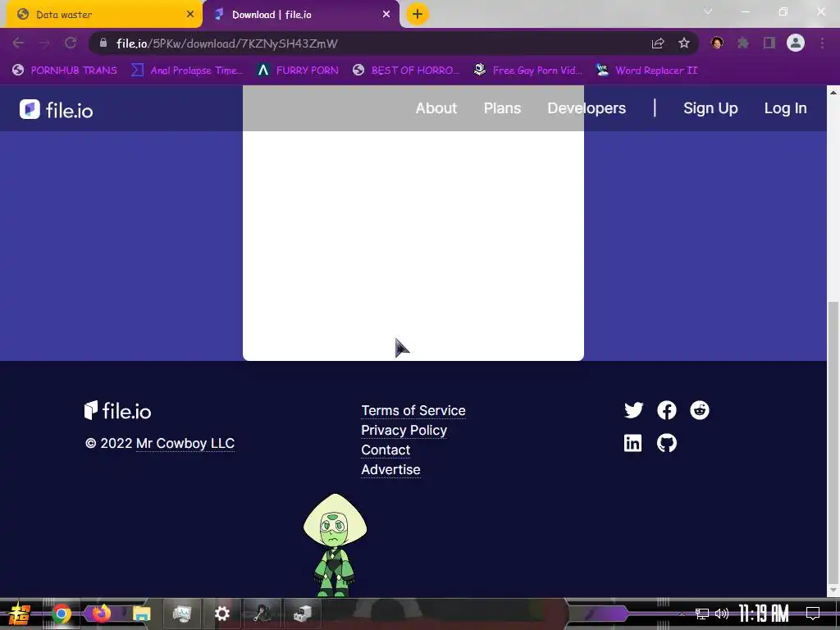Click the scrollbar up arrow
Screen dimensions: 840x630
[x=833, y=92]
